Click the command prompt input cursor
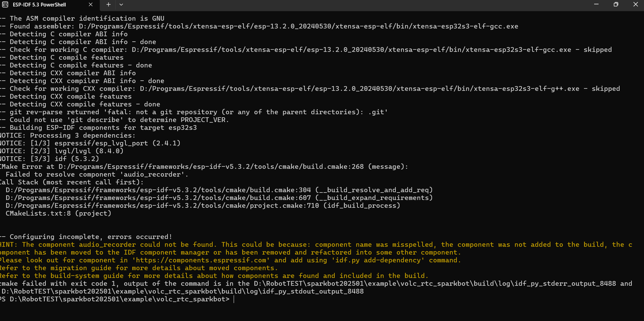Image resolution: width=644 pixels, height=321 pixels. (234, 299)
